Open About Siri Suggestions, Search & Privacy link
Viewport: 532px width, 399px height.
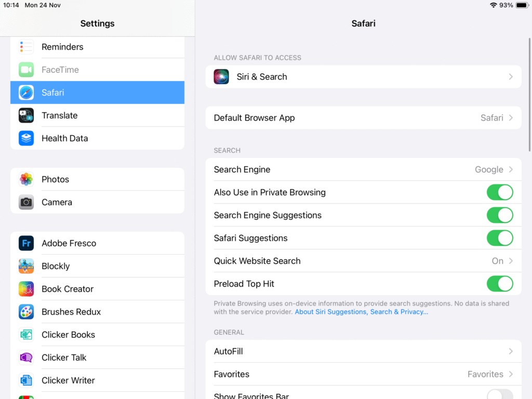(361, 312)
